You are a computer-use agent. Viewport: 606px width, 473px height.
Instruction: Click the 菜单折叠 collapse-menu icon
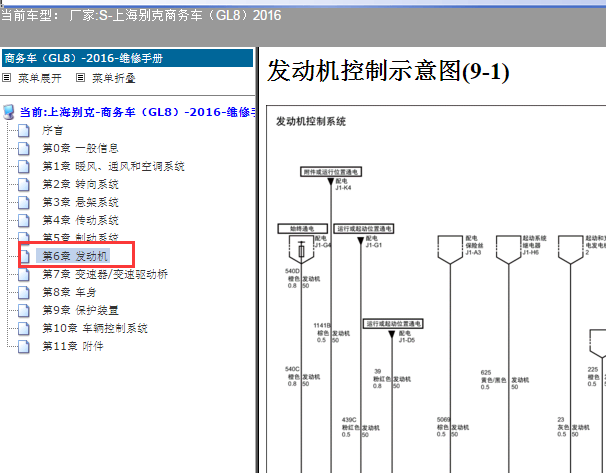80,78
